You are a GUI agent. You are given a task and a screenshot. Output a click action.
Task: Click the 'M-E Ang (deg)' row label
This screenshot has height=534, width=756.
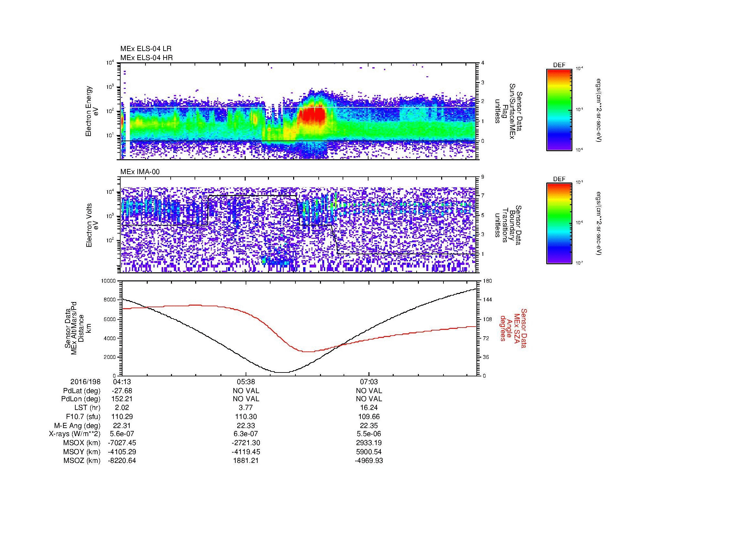click(77, 425)
